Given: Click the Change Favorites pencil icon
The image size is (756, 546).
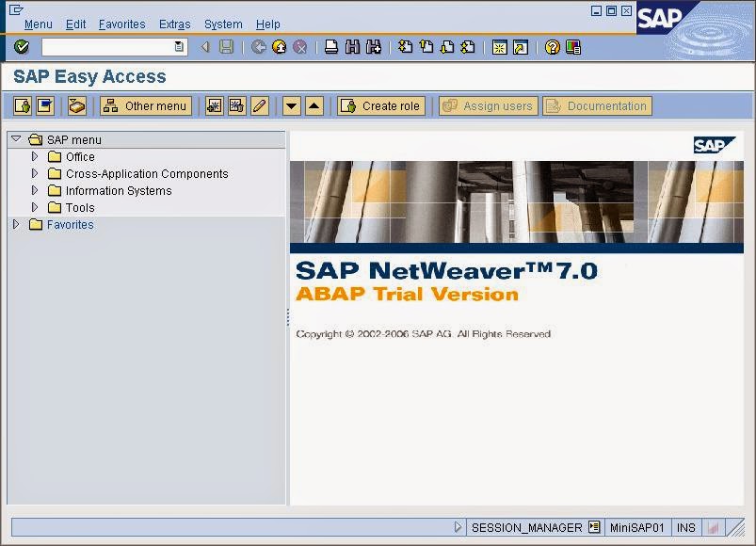Looking at the screenshot, I should 260,106.
